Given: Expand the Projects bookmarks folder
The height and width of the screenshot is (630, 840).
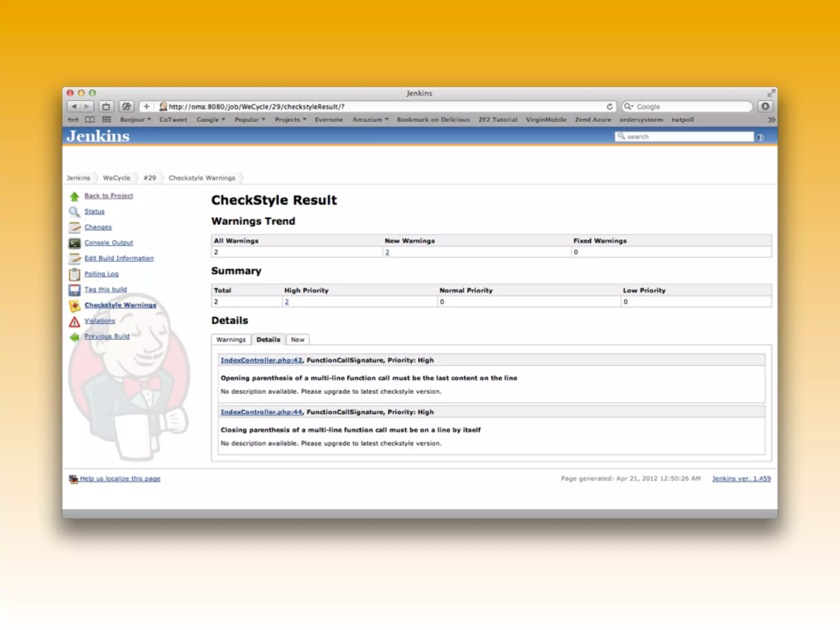Looking at the screenshot, I should pos(290,120).
